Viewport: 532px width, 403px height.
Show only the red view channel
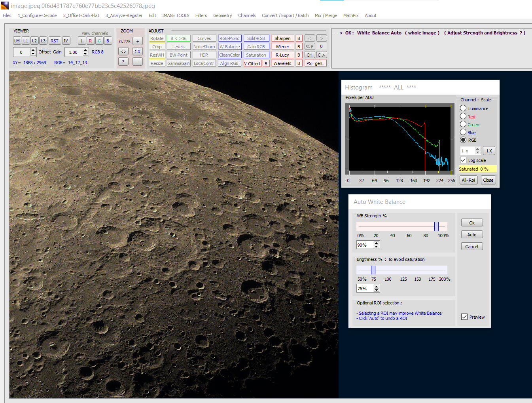tap(91, 41)
